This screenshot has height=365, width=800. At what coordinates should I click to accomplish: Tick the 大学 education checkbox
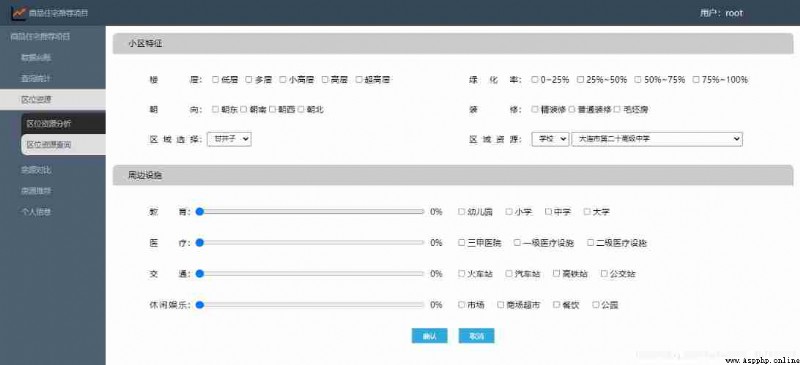(587, 211)
